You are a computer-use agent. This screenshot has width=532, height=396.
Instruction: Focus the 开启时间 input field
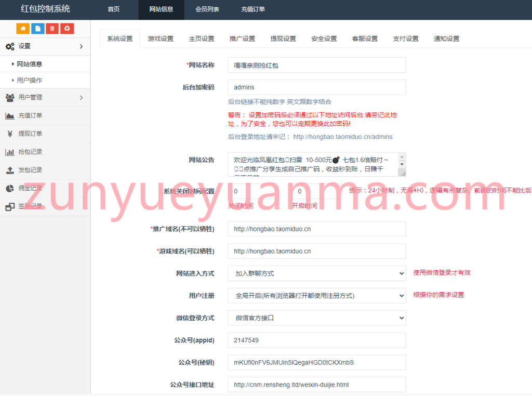click(317, 191)
